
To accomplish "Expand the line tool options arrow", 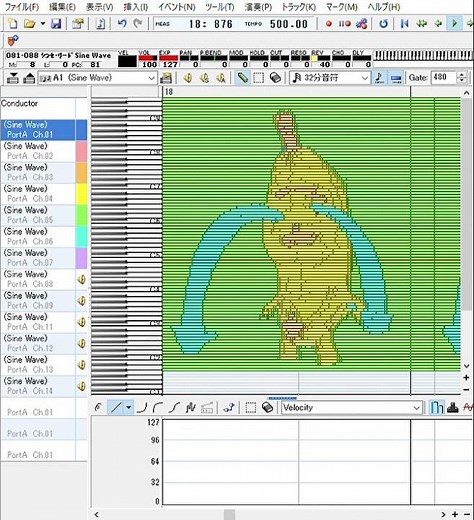I will point(129,407).
